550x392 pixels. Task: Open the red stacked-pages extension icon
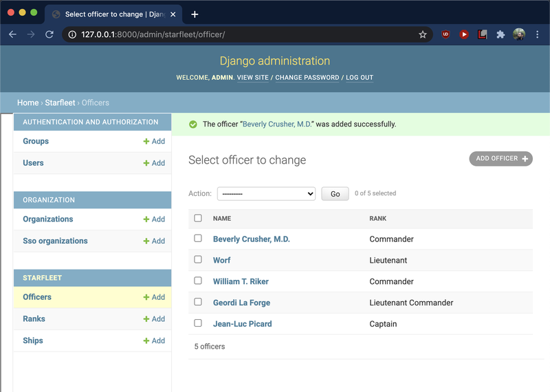tap(483, 34)
